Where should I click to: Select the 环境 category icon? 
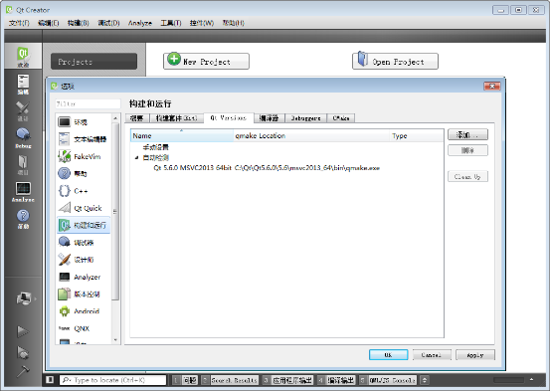[65, 121]
